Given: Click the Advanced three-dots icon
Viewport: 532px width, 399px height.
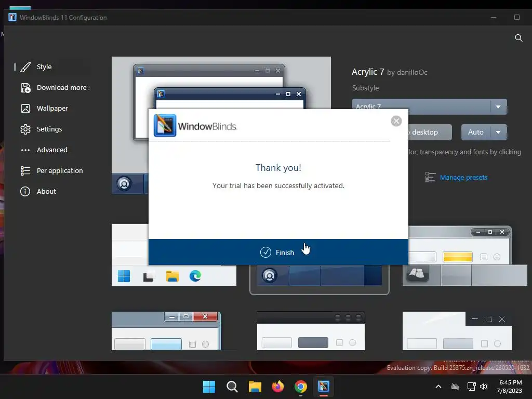Looking at the screenshot, I should [25, 150].
